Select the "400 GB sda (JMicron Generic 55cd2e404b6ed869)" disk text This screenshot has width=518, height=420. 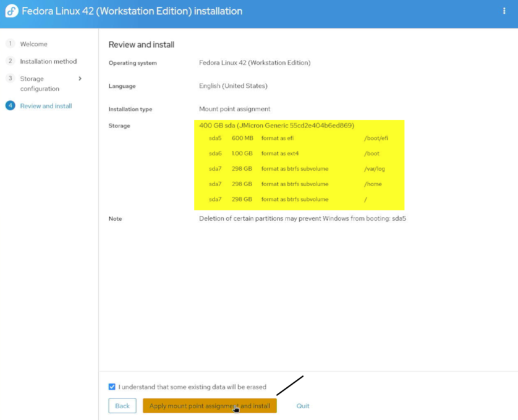click(276, 126)
